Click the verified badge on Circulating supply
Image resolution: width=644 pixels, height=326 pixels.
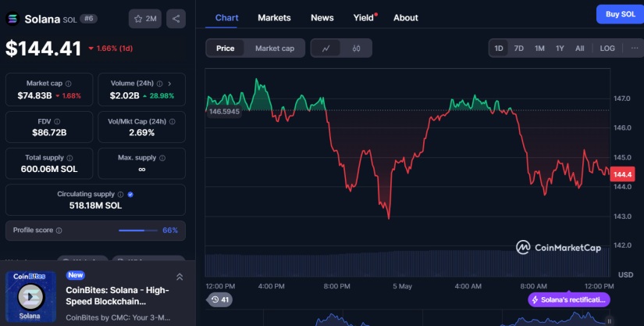coord(130,194)
